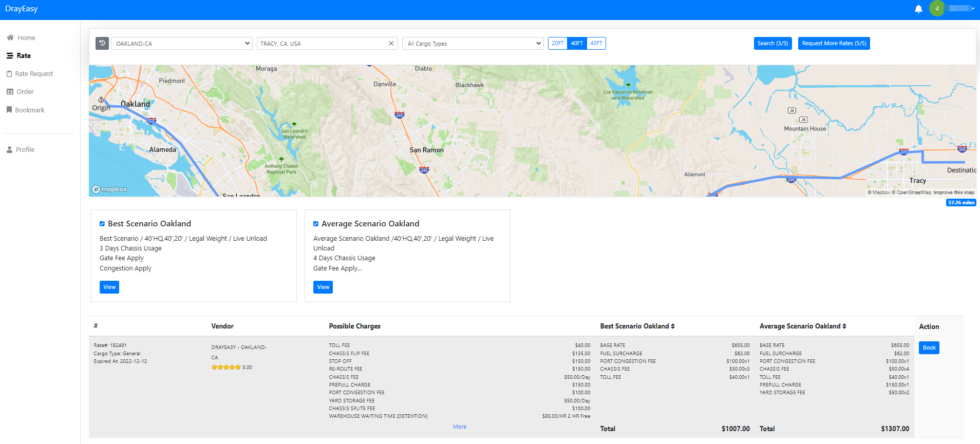980x444 pixels.
Task: Uncheck the Best Scenario Oakland checkbox
Action: [102, 224]
